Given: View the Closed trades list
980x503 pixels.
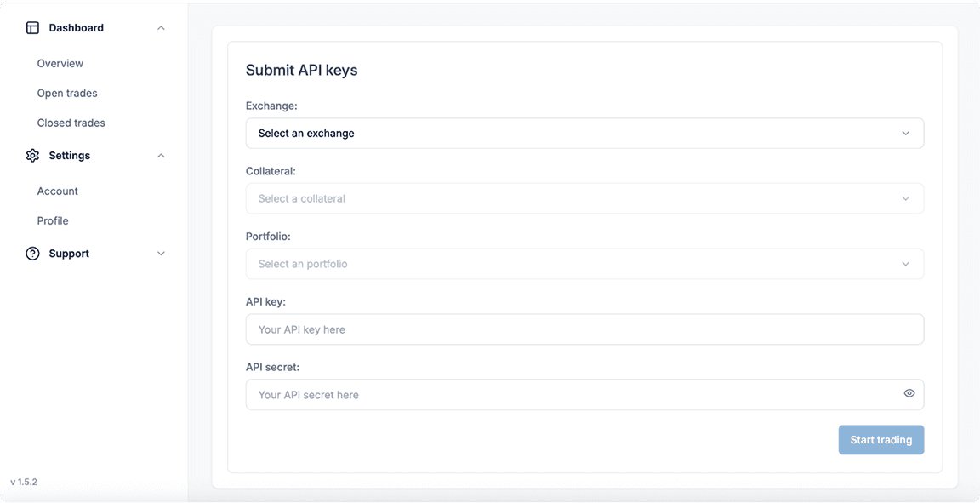Looking at the screenshot, I should click(x=71, y=123).
